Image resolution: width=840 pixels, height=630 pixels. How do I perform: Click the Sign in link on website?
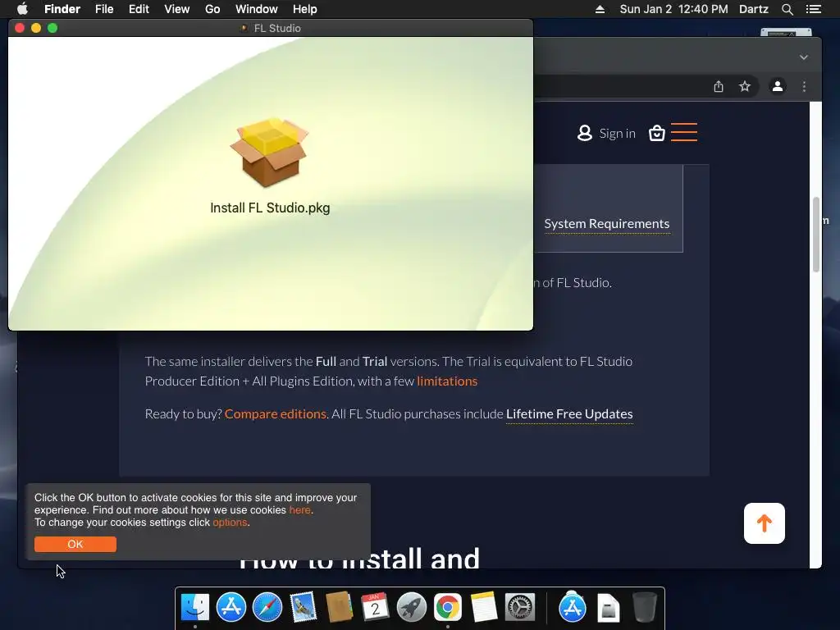tap(617, 134)
